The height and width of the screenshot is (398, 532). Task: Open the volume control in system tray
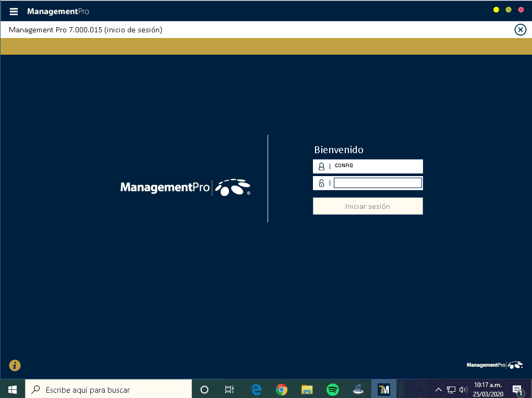pos(463,389)
